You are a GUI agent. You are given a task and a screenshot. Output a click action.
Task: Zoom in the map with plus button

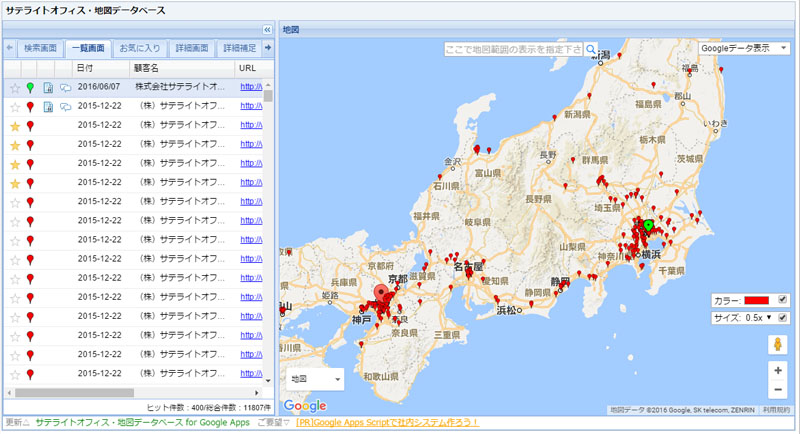[778, 371]
